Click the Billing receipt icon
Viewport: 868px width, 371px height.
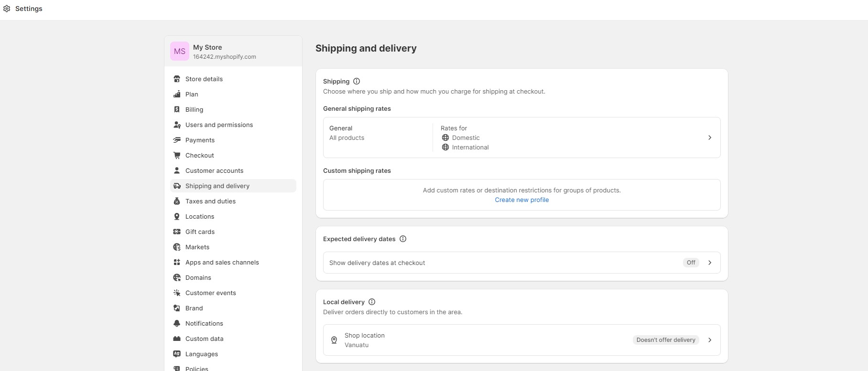[x=177, y=109]
